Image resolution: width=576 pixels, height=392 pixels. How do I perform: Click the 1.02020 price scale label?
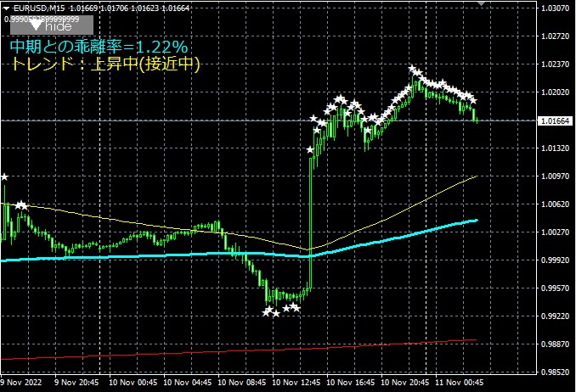click(x=555, y=92)
